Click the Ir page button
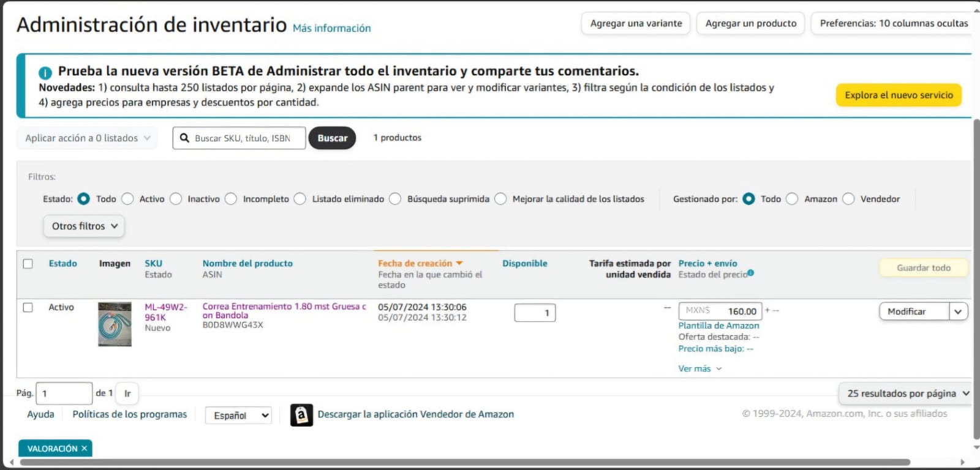980x470 pixels. 127,394
